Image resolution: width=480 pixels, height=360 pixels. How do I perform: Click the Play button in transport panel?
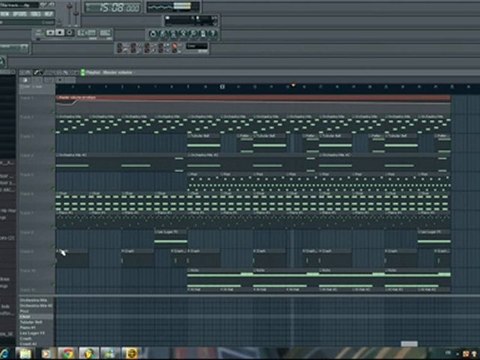[51, 33]
